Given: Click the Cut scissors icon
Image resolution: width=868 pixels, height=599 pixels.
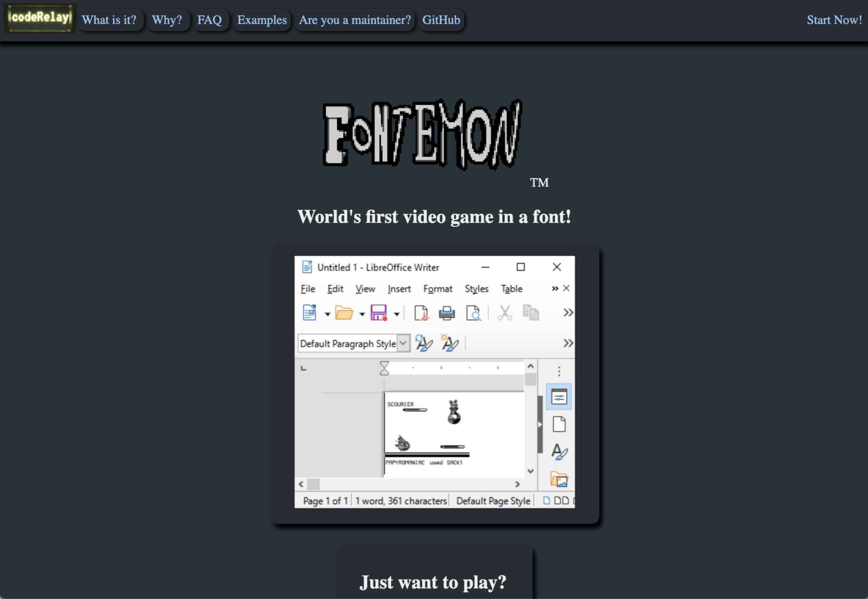Looking at the screenshot, I should coord(505,313).
